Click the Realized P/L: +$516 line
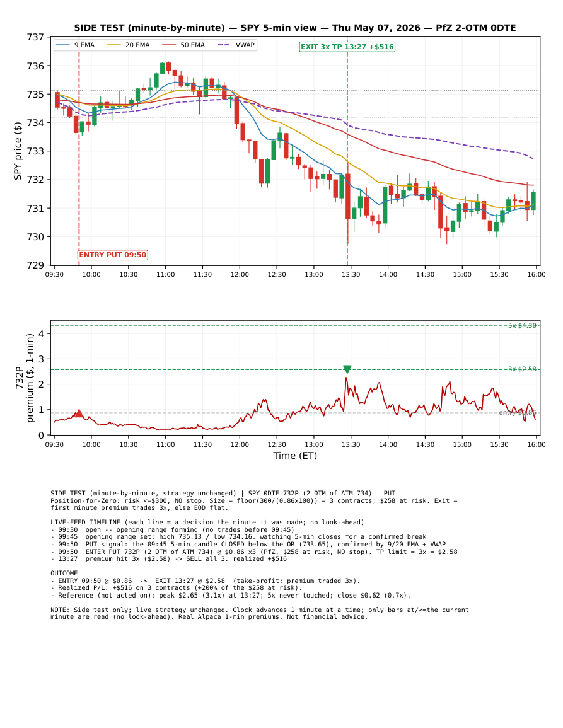563x728 pixels. tap(177, 588)
